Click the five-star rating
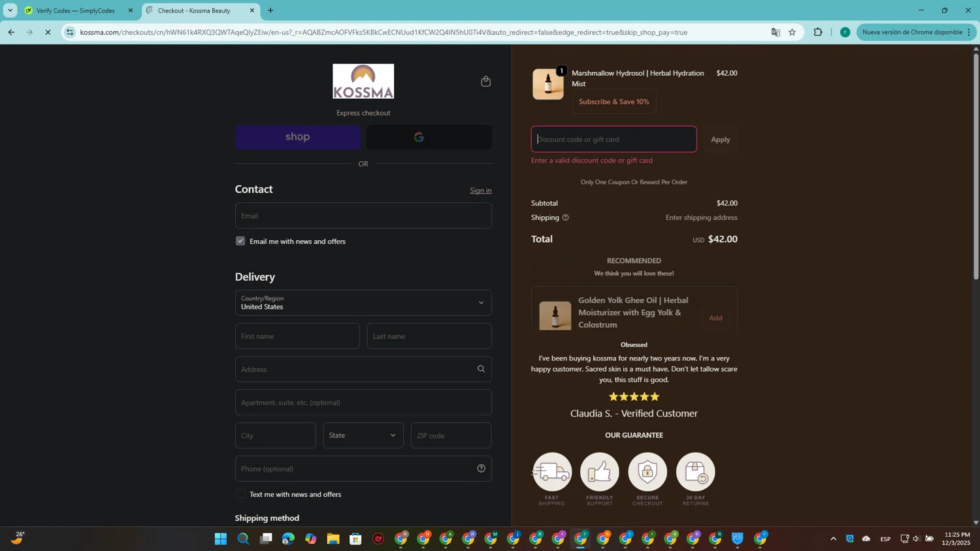 click(x=634, y=396)
